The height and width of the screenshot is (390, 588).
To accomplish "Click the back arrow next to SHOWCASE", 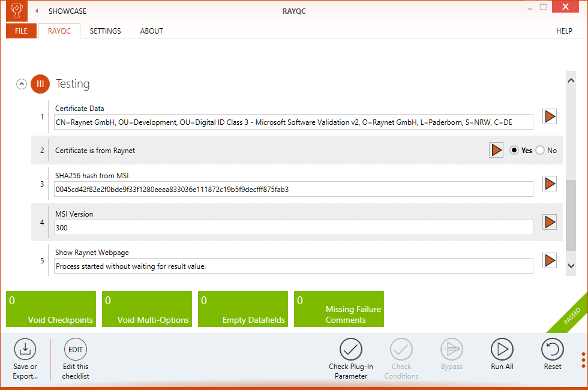I will (x=37, y=11).
